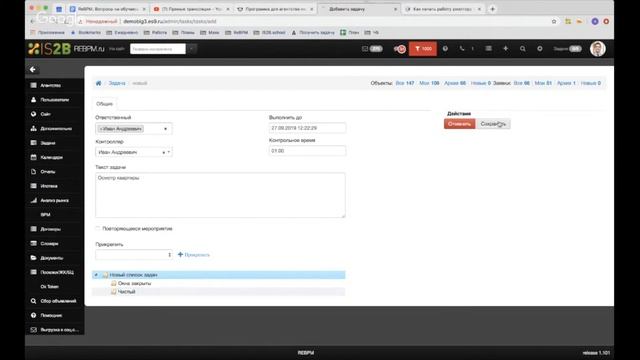Click the top bar search input field
The width and height of the screenshot is (640, 360).
(x=158, y=49)
